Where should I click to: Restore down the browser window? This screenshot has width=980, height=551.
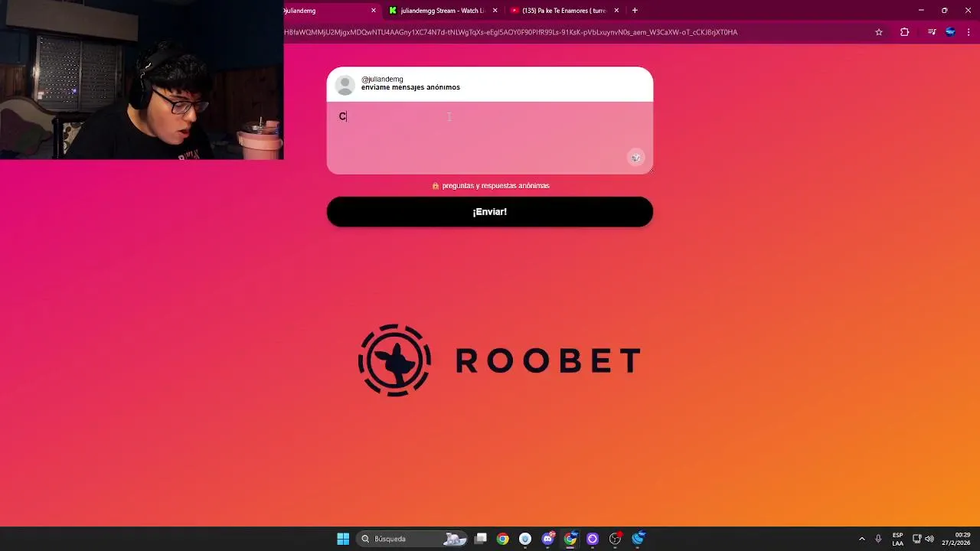click(945, 11)
